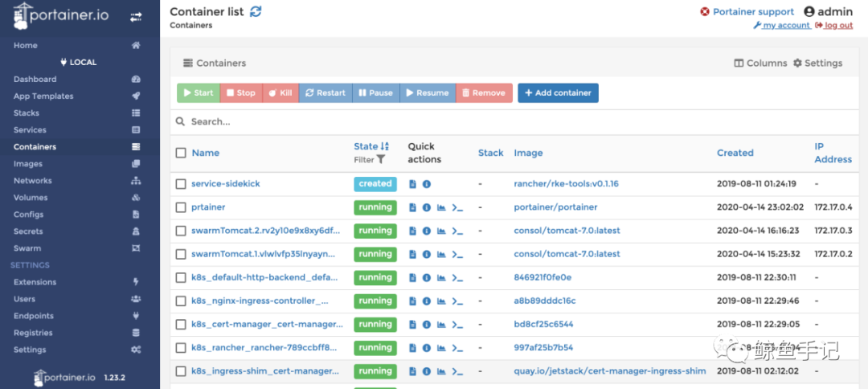Image resolution: width=868 pixels, height=389 pixels.
Task: Open stats icon for prtainer container
Action: tap(441, 207)
